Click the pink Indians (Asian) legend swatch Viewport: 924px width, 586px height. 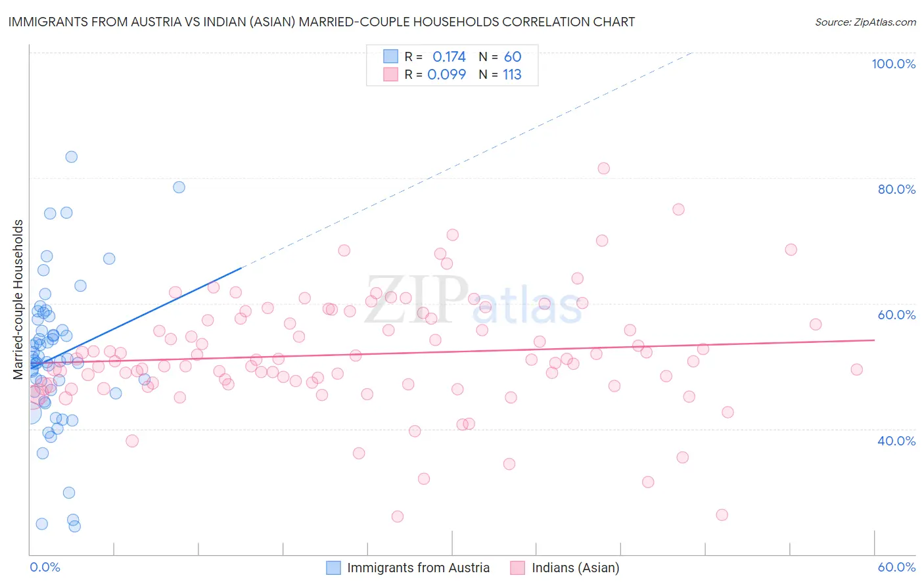click(x=518, y=568)
